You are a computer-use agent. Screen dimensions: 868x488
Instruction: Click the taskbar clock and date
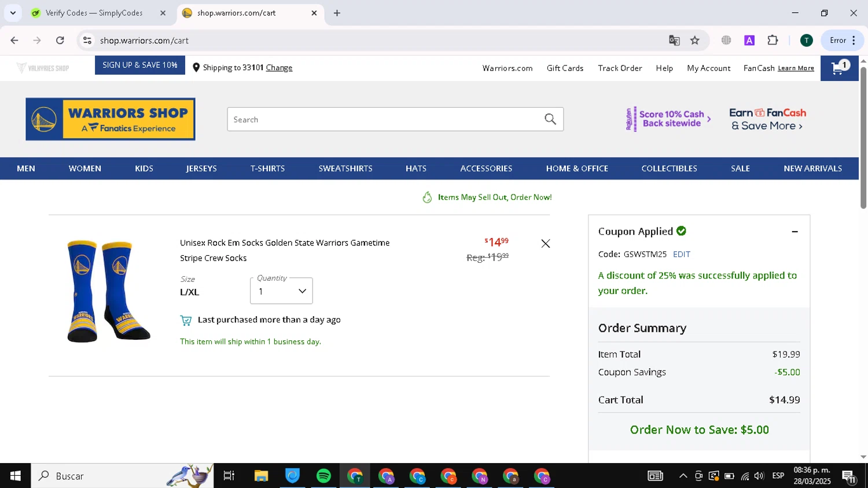pyautogui.click(x=812, y=476)
